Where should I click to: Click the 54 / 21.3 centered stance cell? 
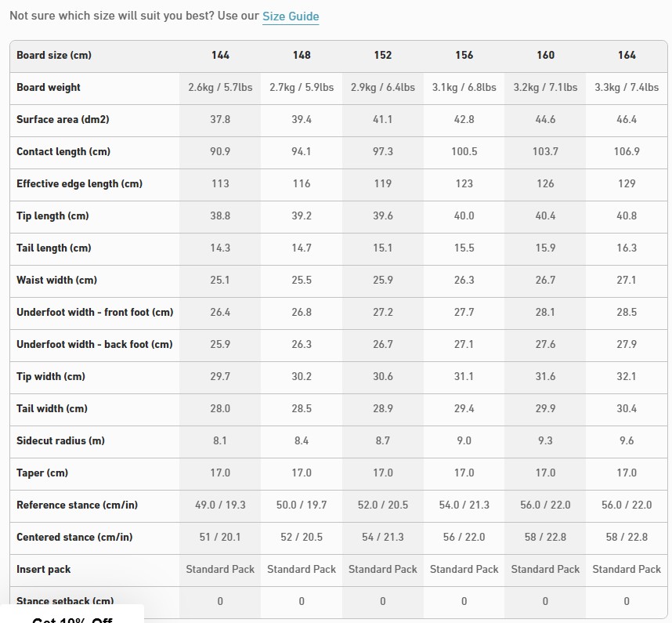click(x=383, y=538)
